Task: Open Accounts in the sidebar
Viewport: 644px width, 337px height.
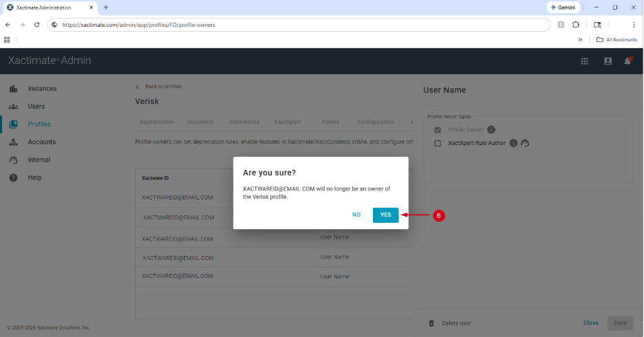Action: pyautogui.click(x=41, y=142)
